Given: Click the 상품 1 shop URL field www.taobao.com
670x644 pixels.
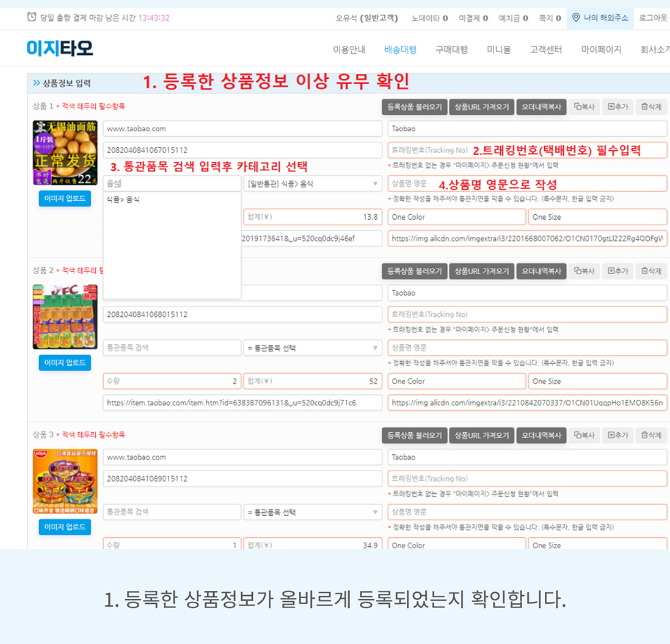Looking at the screenshot, I should click(242, 129).
